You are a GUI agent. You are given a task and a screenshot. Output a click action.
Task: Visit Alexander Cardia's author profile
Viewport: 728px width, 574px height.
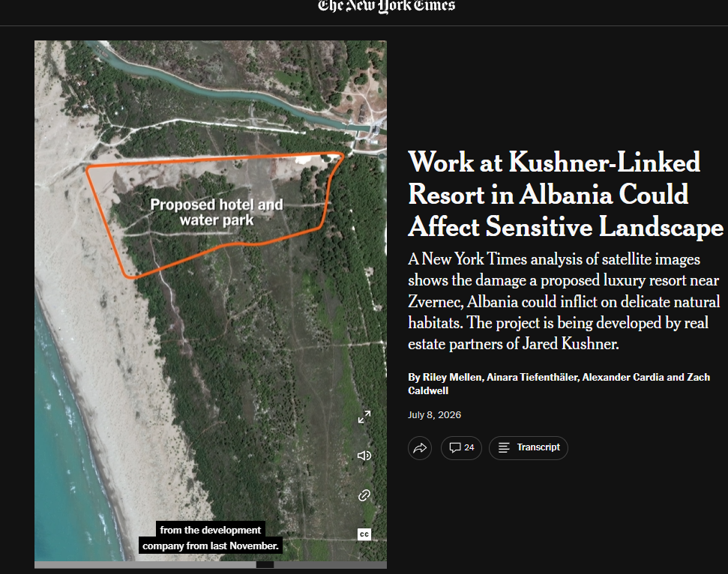pyautogui.click(x=622, y=377)
